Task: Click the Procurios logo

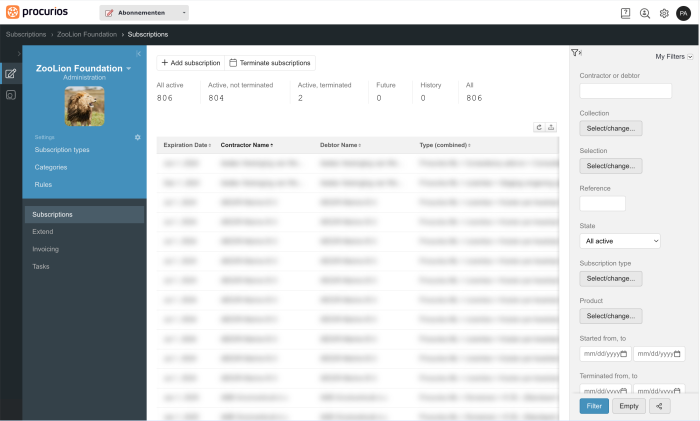Action: tap(37, 12)
